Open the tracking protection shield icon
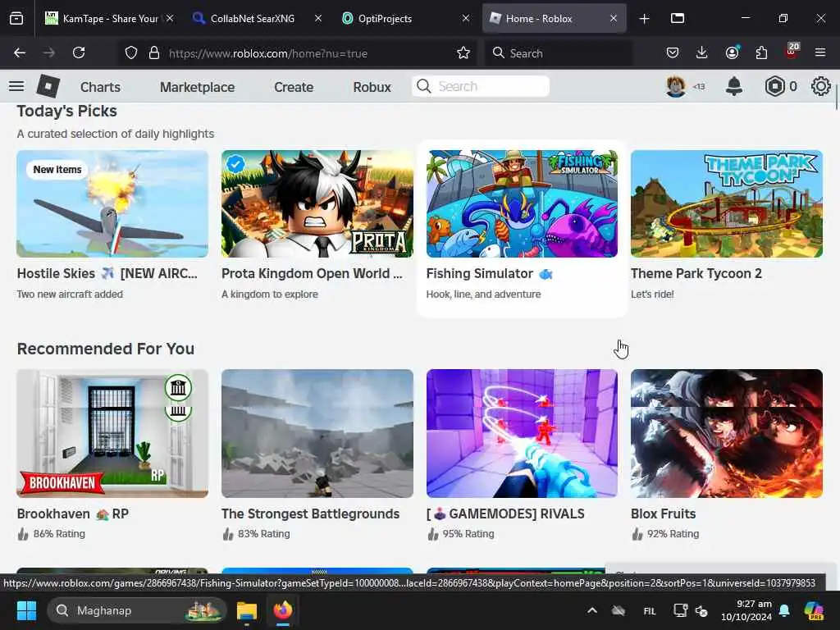840x630 pixels. [131, 53]
